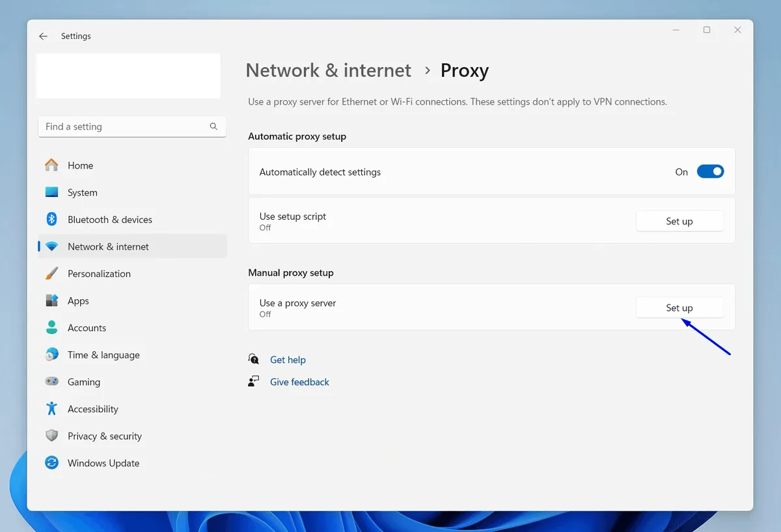Close the Settings window

pos(737,30)
